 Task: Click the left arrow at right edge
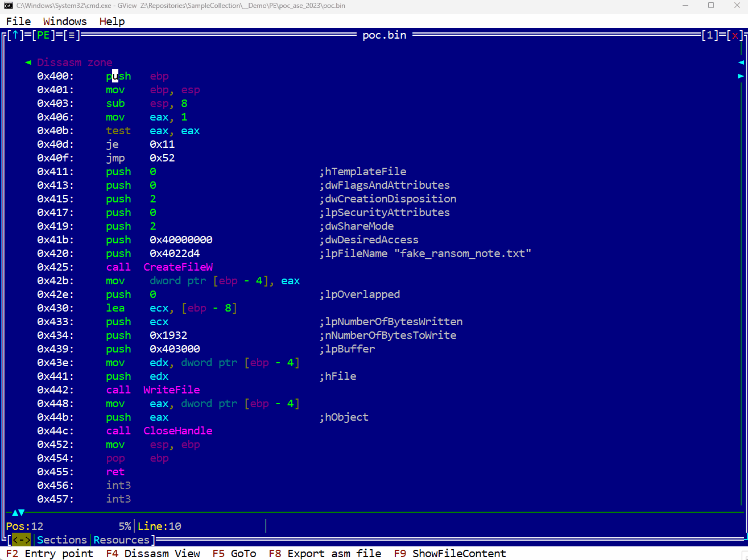tap(741, 62)
